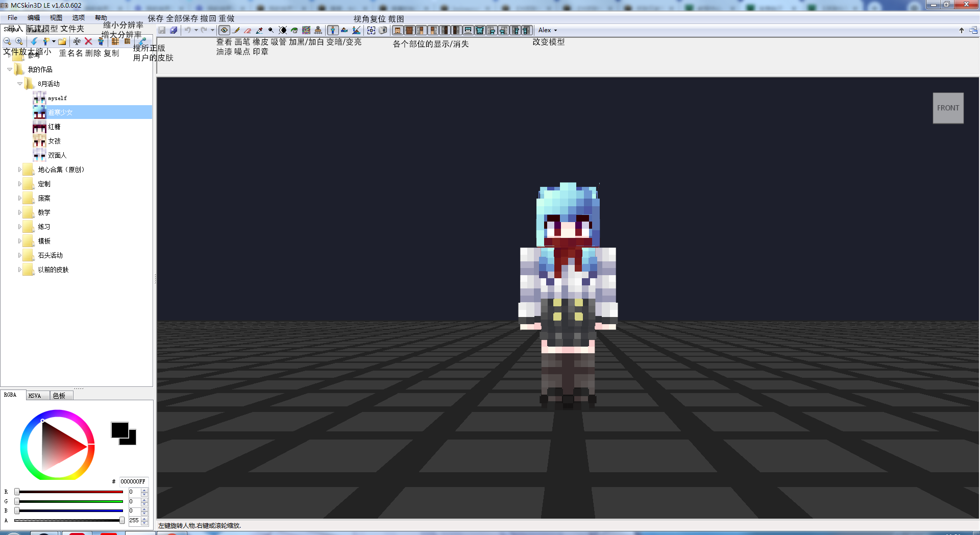The image size is (980, 535).
Task: Click the Rename skin icon
Action: coord(77,41)
